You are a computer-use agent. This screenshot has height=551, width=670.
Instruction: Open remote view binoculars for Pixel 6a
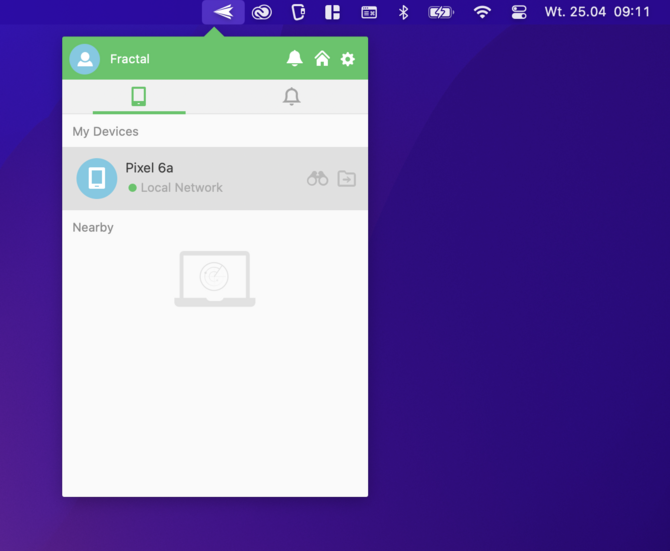pos(317,179)
